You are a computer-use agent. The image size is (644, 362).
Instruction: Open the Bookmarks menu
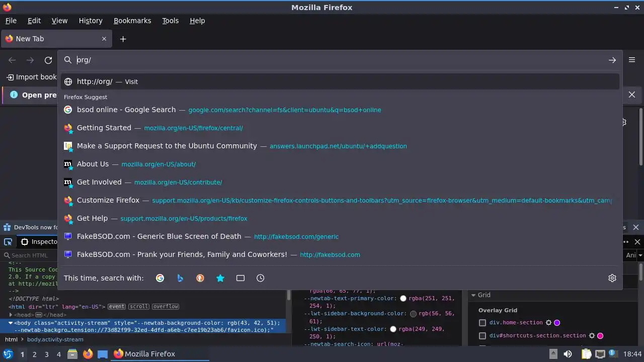(132, 21)
